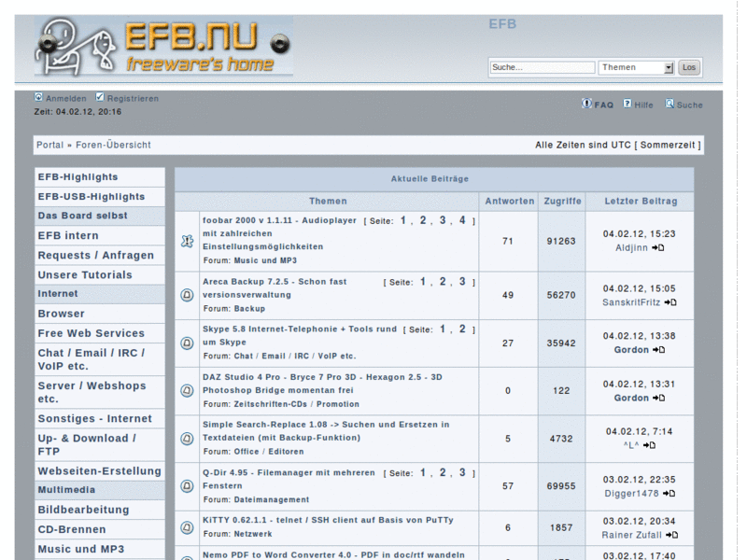View profile of user Digger1478
The width and height of the screenshot is (747, 560).
[x=632, y=494]
